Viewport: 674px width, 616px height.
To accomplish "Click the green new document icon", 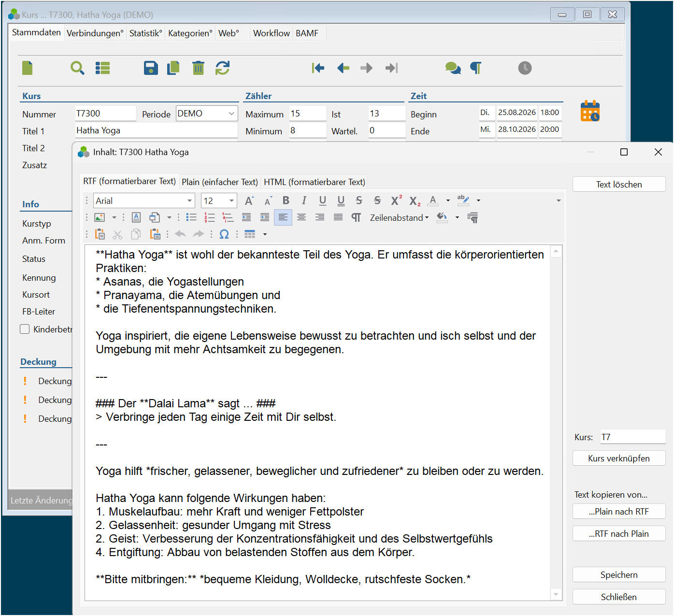I will (28, 68).
